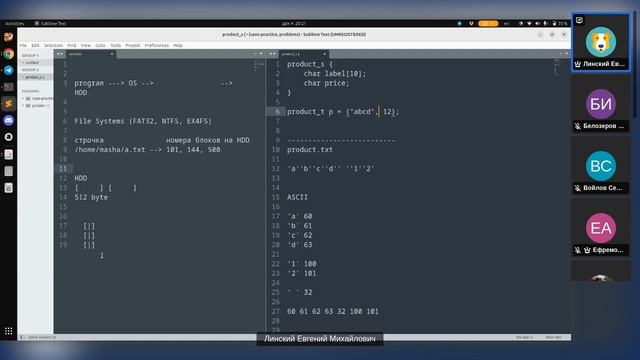Open the Tools menu
The image size is (640, 360).
point(116,45)
